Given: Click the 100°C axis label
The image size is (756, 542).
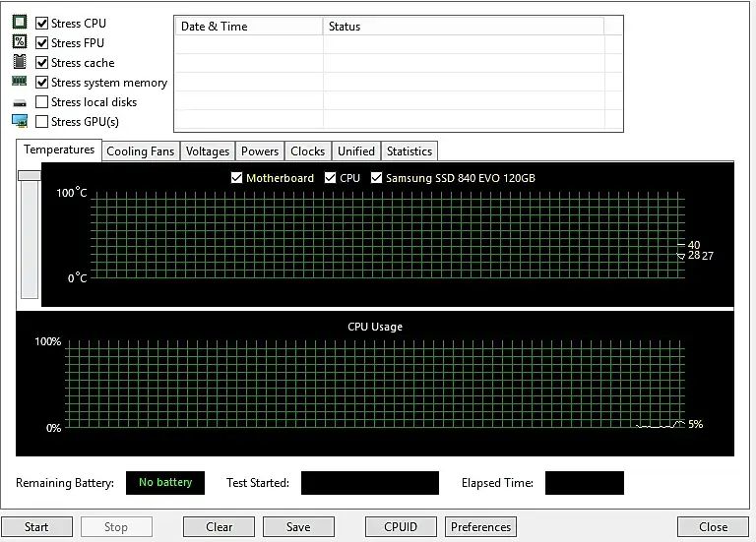Looking at the screenshot, I should pyautogui.click(x=71, y=193).
